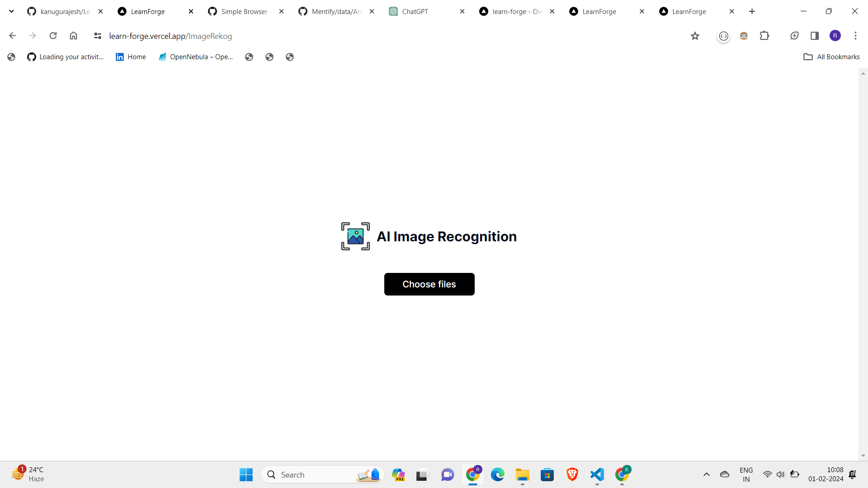
Task: Open a new browser tab
Action: click(x=752, y=11)
